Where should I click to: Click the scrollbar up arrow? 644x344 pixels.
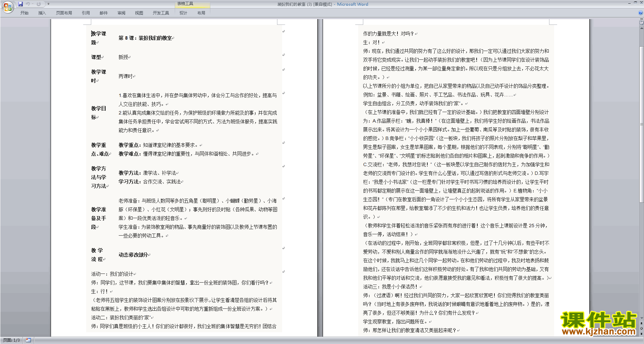pyautogui.click(x=641, y=28)
